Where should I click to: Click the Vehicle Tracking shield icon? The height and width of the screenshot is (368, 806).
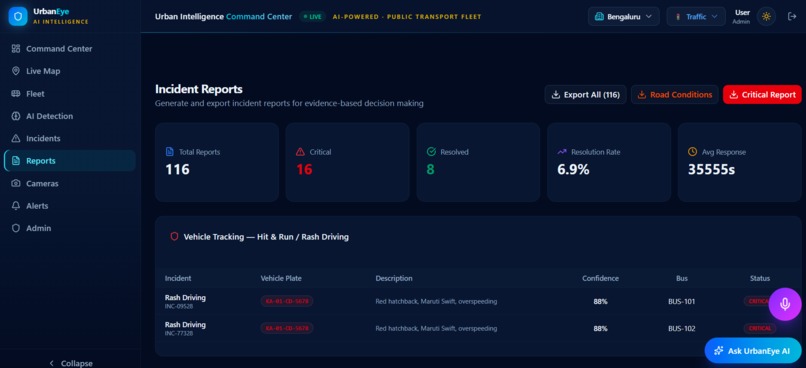(x=174, y=237)
